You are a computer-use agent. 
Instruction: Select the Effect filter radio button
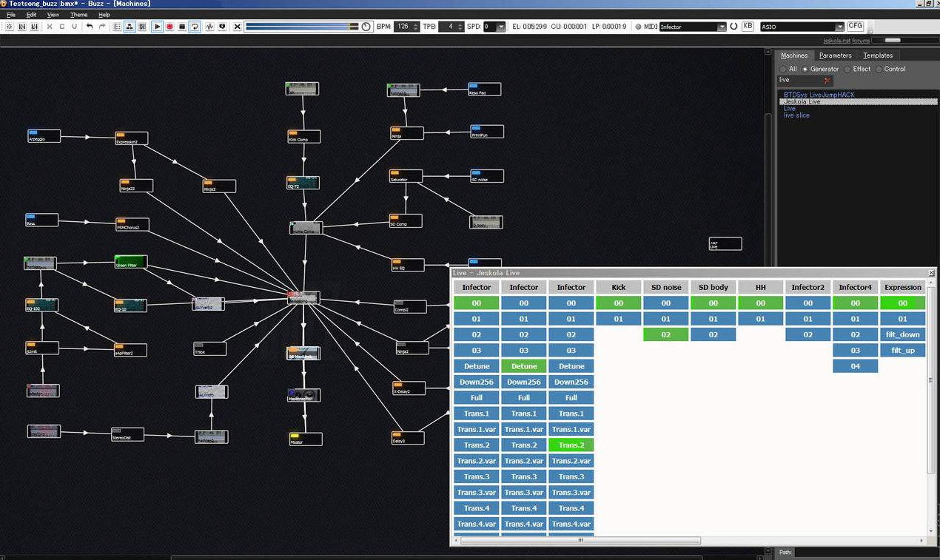click(x=847, y=69)
